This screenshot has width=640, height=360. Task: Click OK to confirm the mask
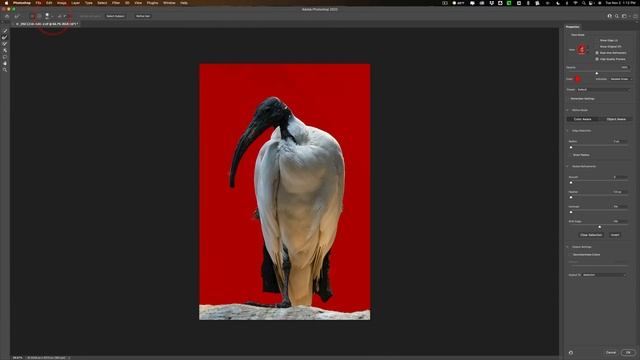[x=628, y=353]
